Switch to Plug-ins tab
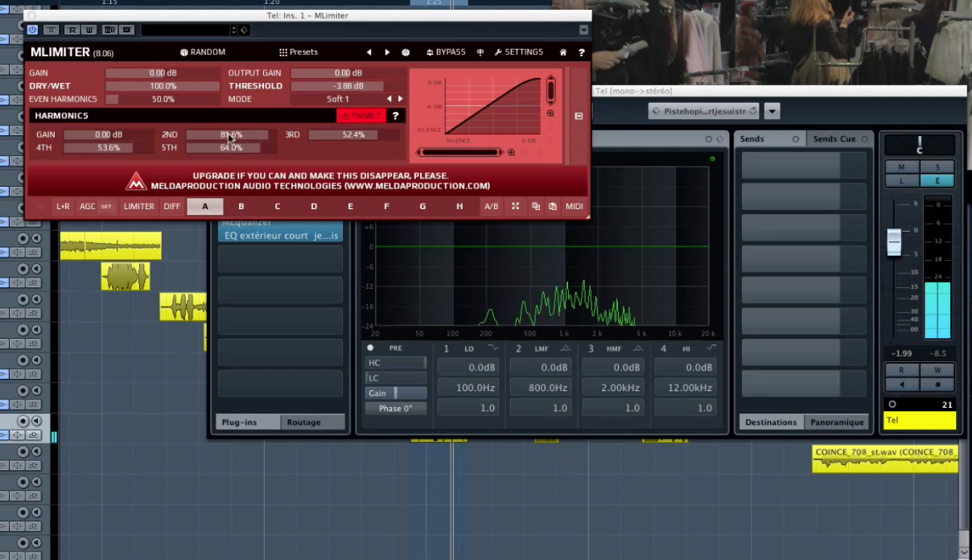The width and height of the screenshot is (972, 560). pos(248,422)
